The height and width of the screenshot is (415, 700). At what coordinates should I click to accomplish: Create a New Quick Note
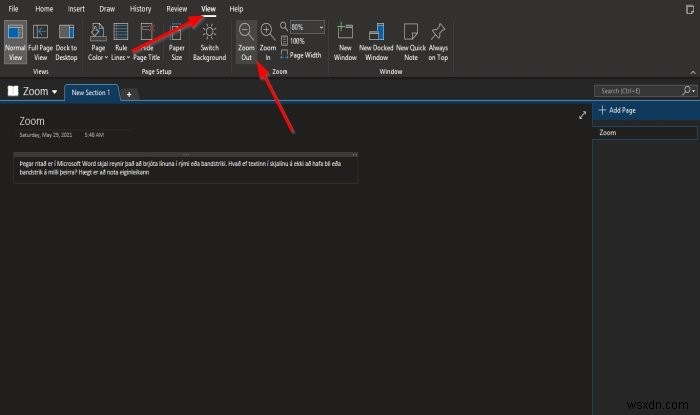coord(411,42)
